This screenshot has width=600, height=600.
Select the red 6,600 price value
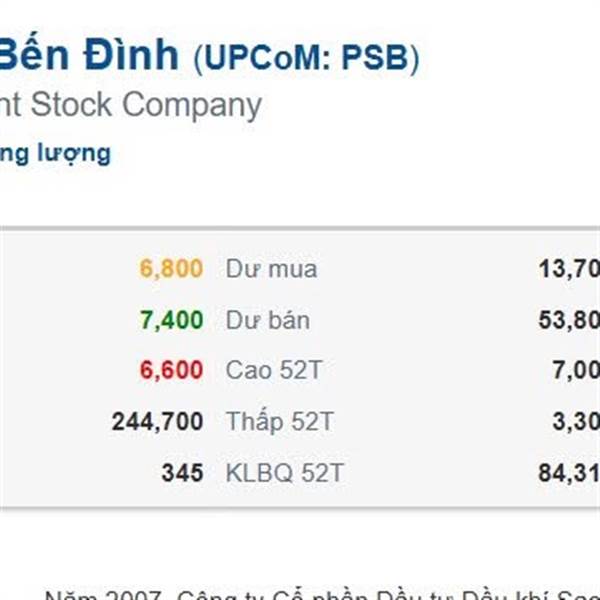(171, 371)
